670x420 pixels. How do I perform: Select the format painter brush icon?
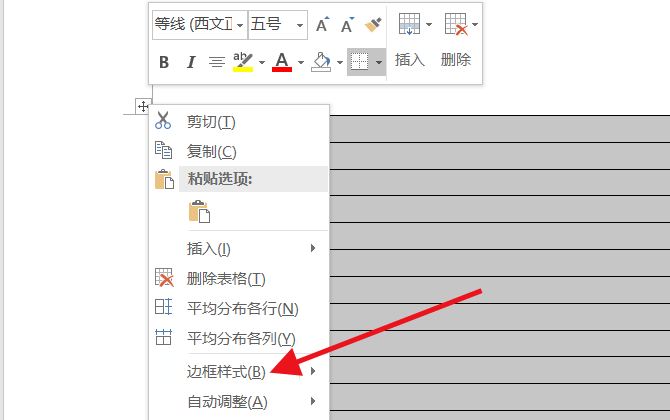pos(373,25)
